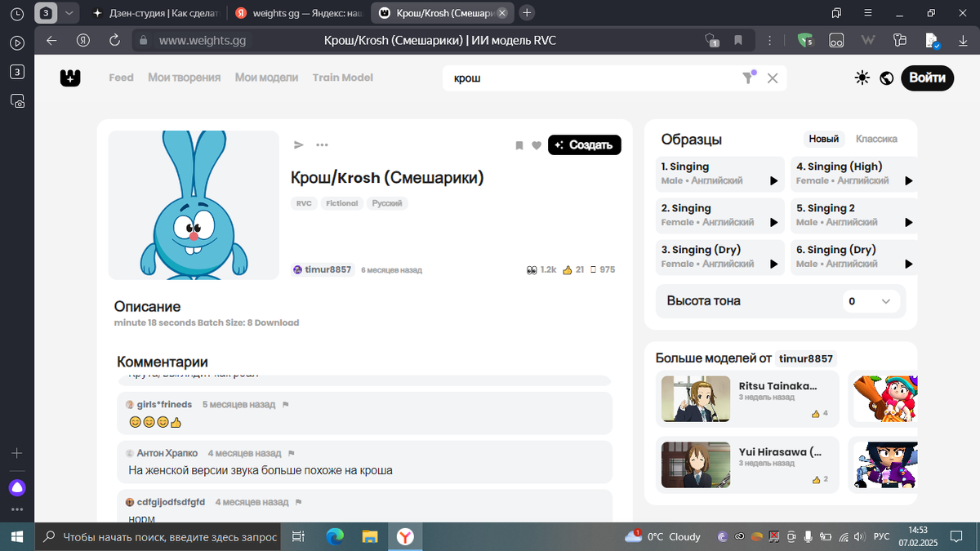Open Train Model page

[x=343, y=78]
